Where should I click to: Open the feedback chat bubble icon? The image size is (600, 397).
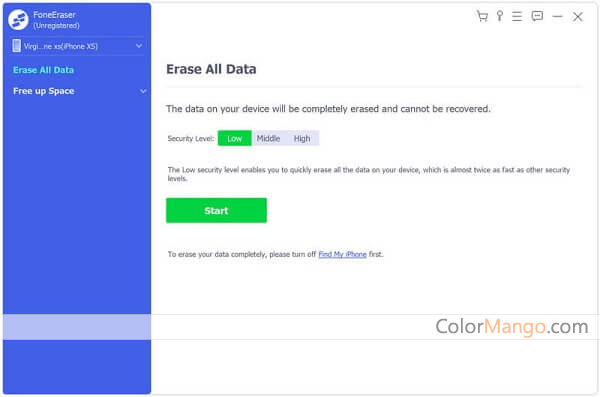point(537,16)
